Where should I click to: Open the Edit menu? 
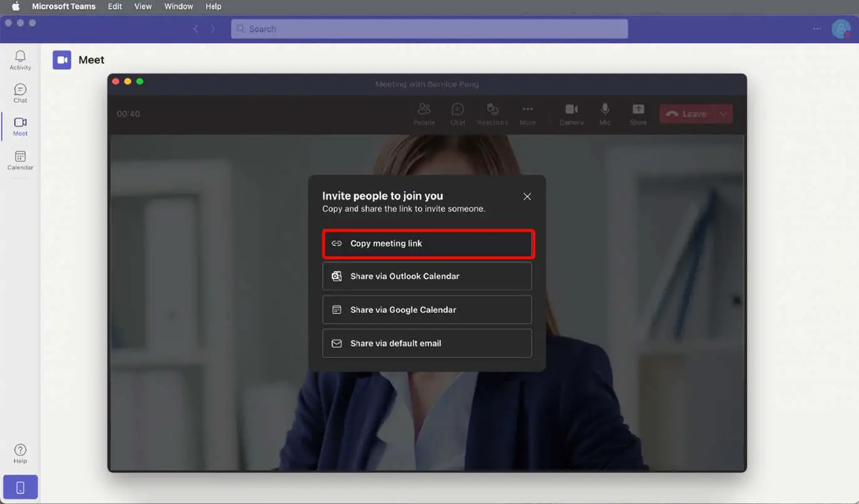point(115,6)
